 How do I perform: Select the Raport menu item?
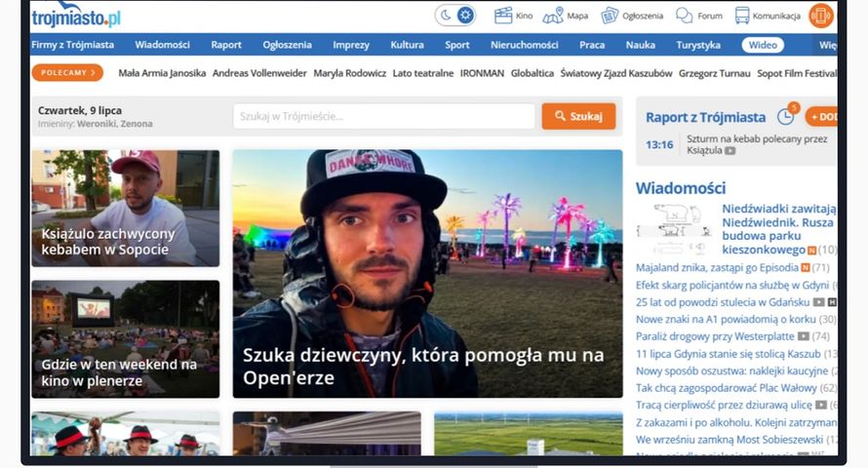[x=226, y=45]
